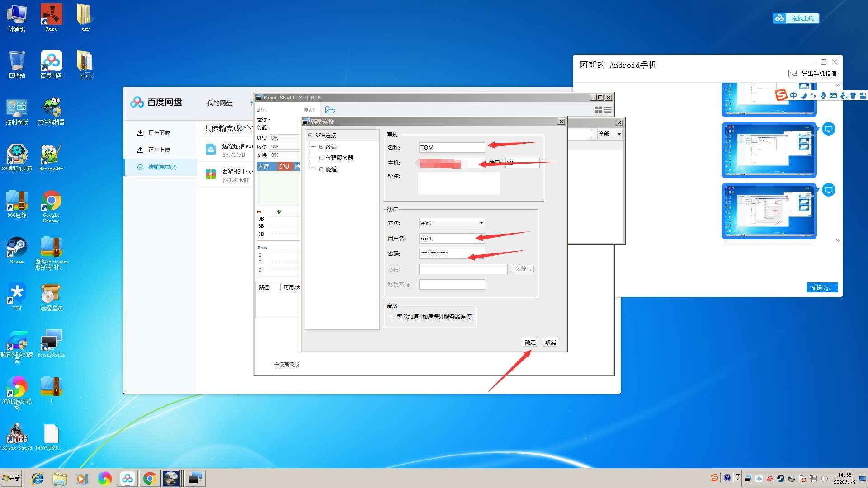The width and height of the screenshot is (868, 488).
Task: Open second screenshot thumbnail in phone chat
Action: pos(769,150)
